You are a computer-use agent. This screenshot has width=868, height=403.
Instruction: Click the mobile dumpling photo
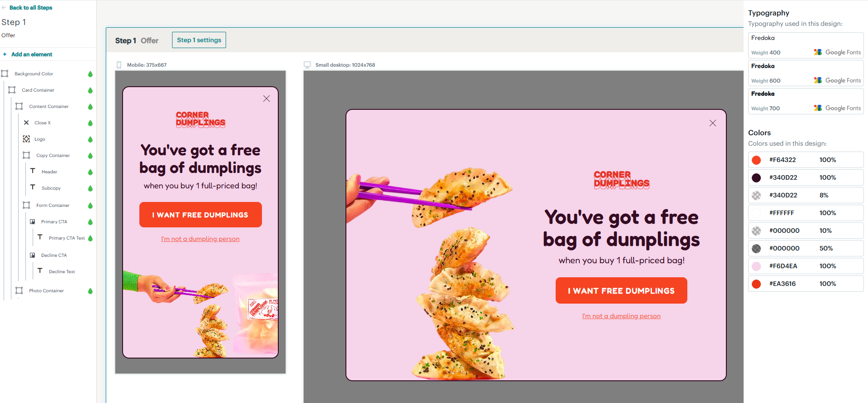tap(200, 314)
